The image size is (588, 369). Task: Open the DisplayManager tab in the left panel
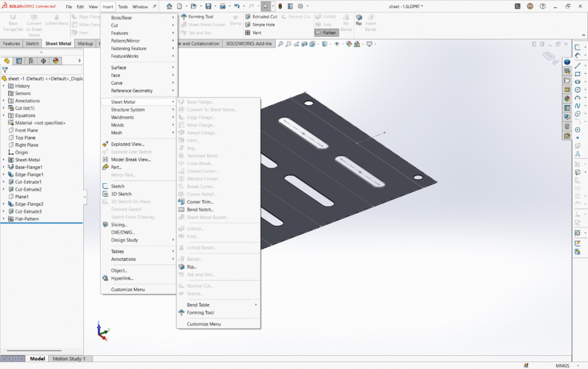click(x=56, y=60)
